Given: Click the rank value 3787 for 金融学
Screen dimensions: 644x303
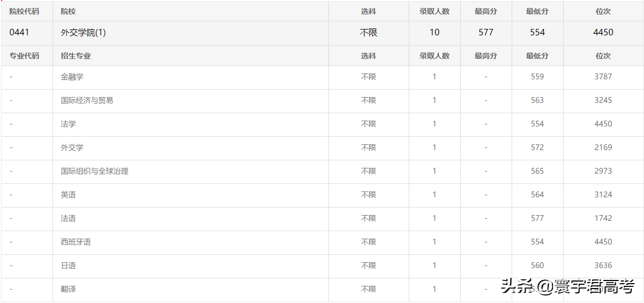Looking at the screenshot, I should [x=603, y=77].
